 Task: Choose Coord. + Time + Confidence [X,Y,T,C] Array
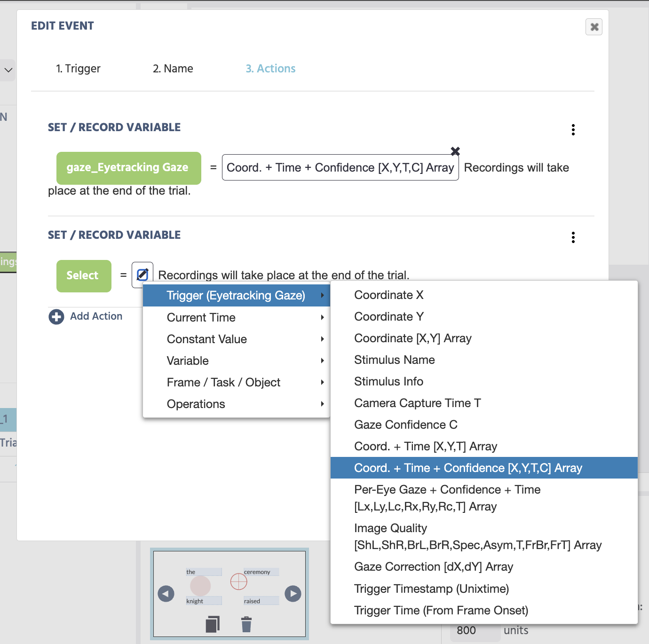[x=484, y=468]
